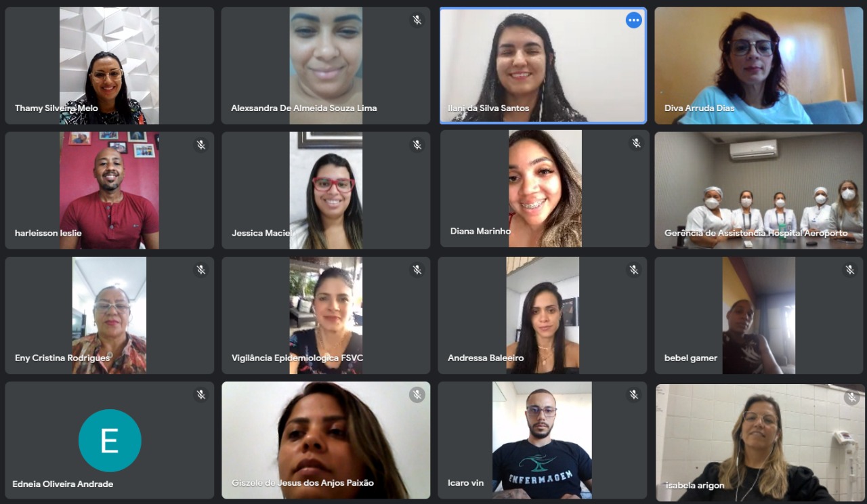Click muted mic icon on Giszele de Jesus tile
This screenshot has height=504, width=867.
click(417, 394)
